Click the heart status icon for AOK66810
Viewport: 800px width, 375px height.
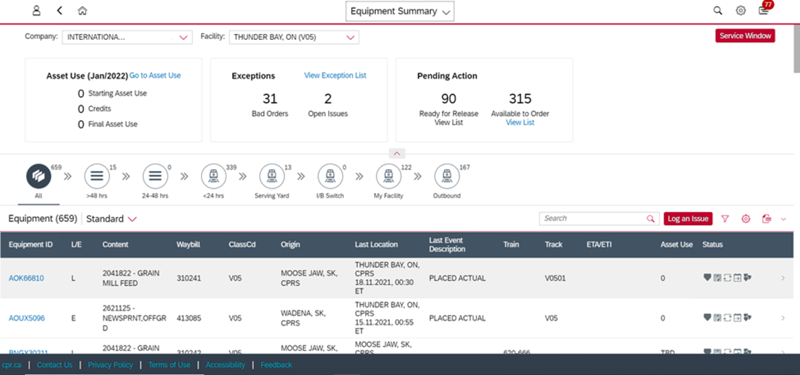tap(707, 277)
